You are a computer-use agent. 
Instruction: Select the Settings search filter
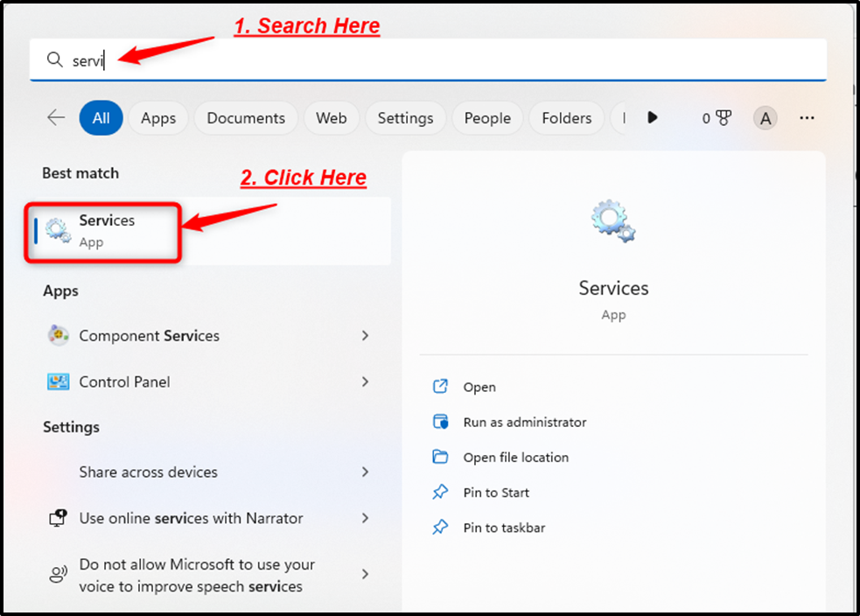click(x=405, y=117)
